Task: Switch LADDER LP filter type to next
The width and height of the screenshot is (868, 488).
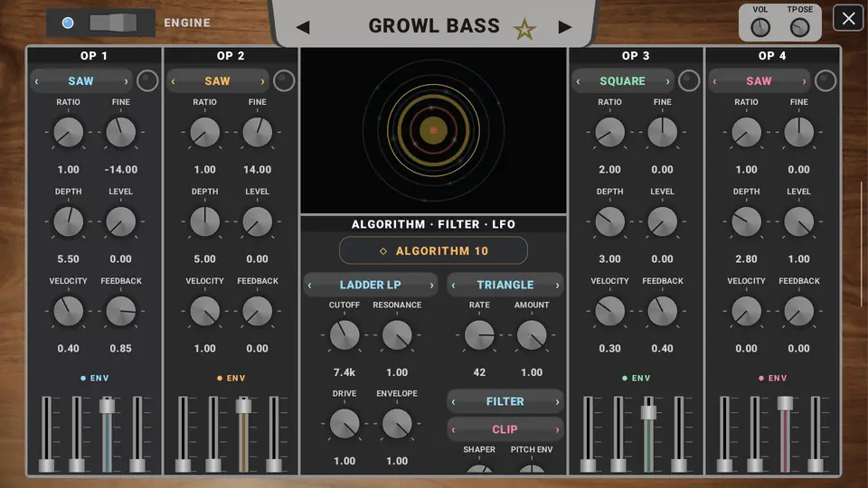Action: [x=432, y=286]
